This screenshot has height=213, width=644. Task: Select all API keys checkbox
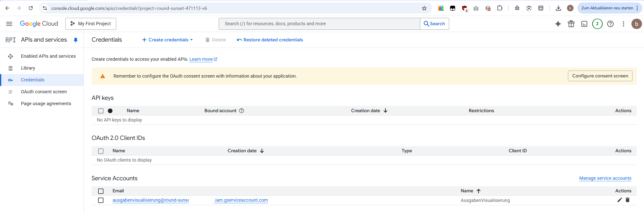click(101, 111)
